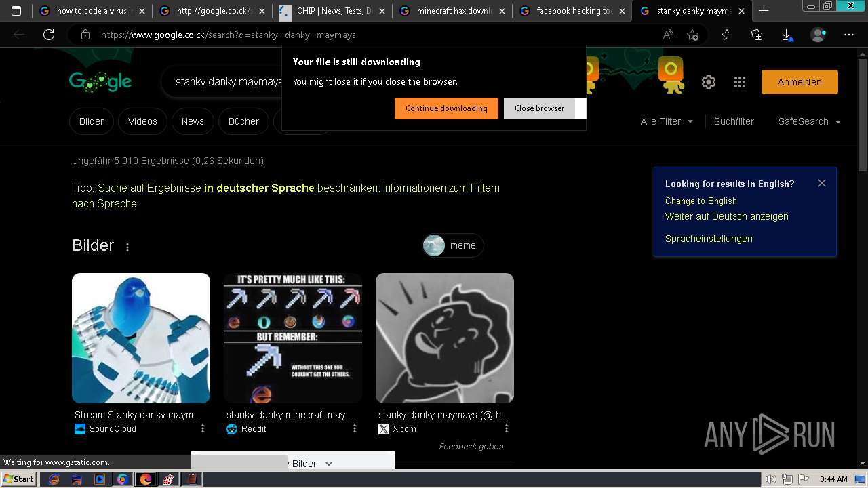View site information lock icon
The height and width of the screenshot is (488, 868).
point(85,35)
